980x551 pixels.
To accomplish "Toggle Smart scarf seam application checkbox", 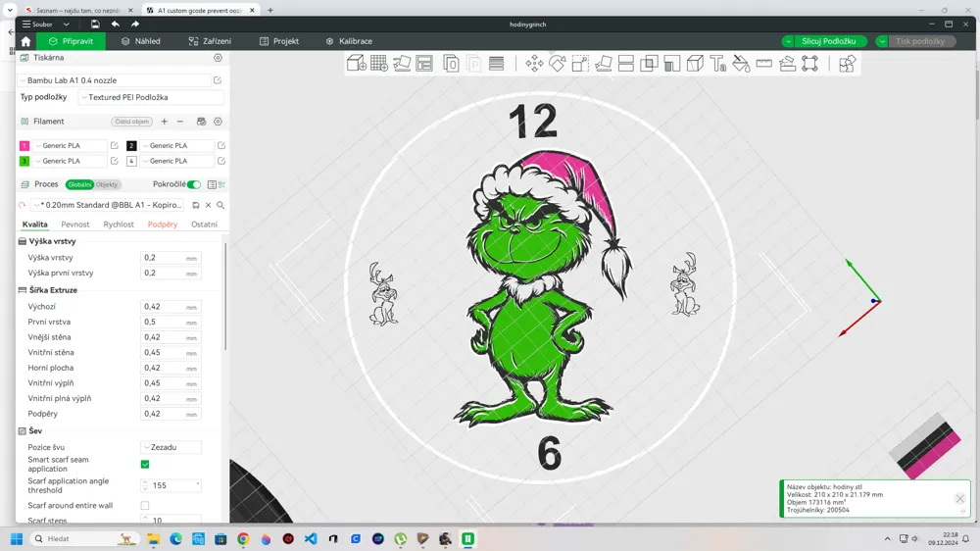I will point(145,464).
